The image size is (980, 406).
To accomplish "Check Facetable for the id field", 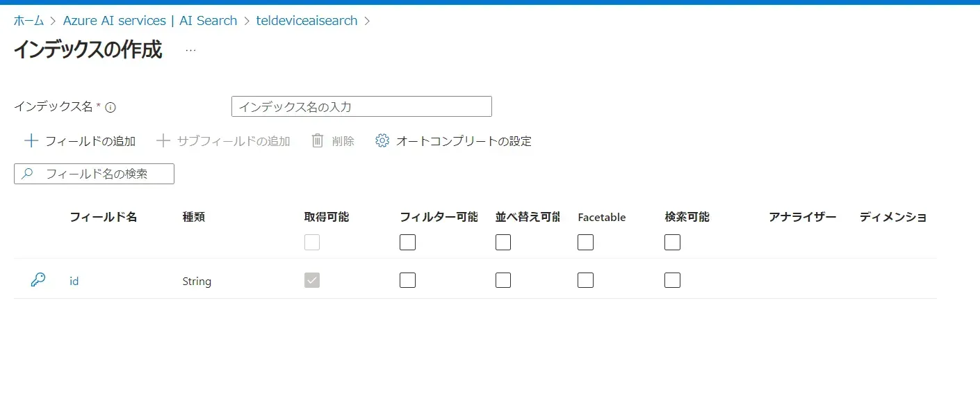I will point(585,280).
